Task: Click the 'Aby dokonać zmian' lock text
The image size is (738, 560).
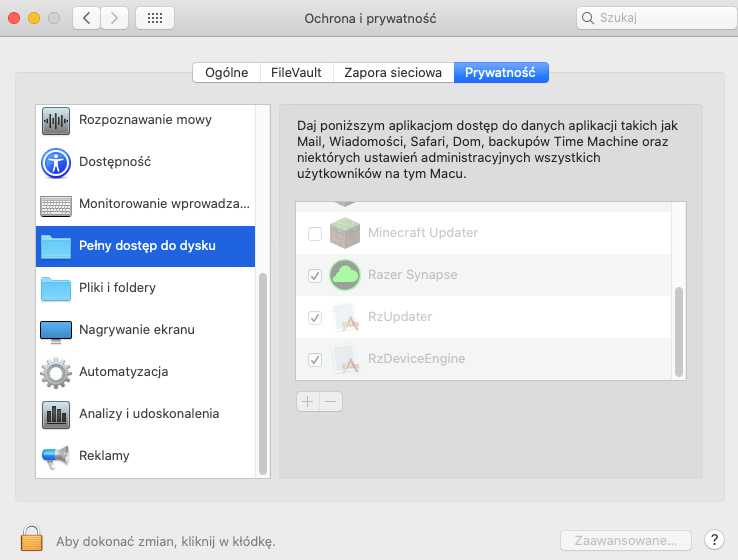Action: pos(166,542)
